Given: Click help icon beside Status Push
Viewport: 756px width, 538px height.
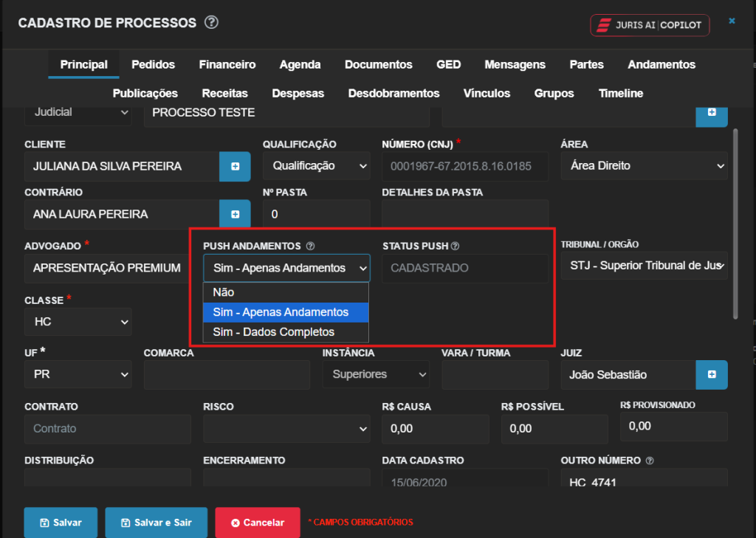Looking at the screenshot, I should tap(455, 246).
